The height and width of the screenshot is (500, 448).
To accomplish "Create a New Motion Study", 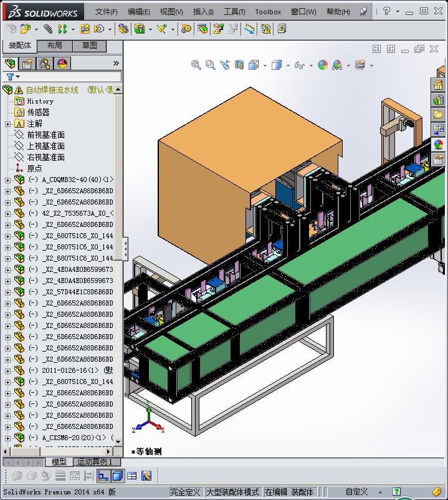I will click(x=186, y=29).
